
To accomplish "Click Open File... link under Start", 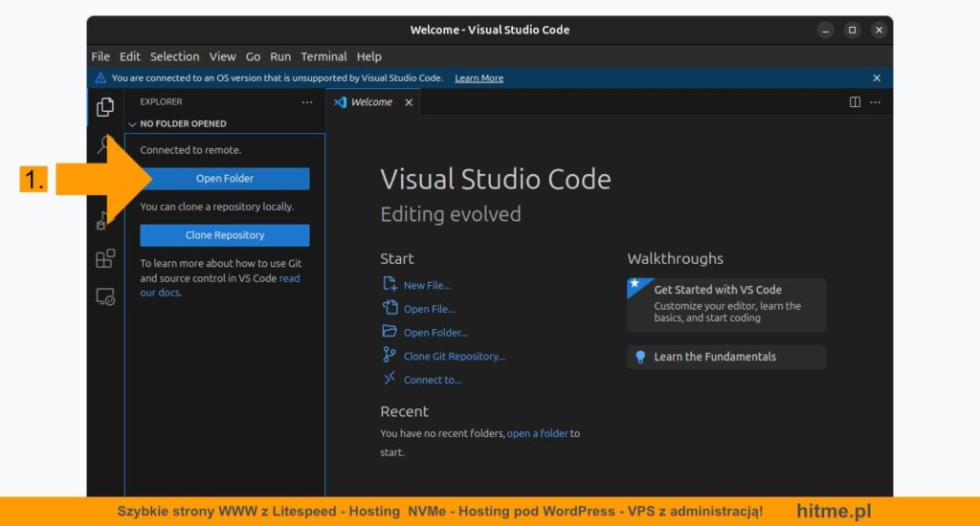I will [430, 309].
